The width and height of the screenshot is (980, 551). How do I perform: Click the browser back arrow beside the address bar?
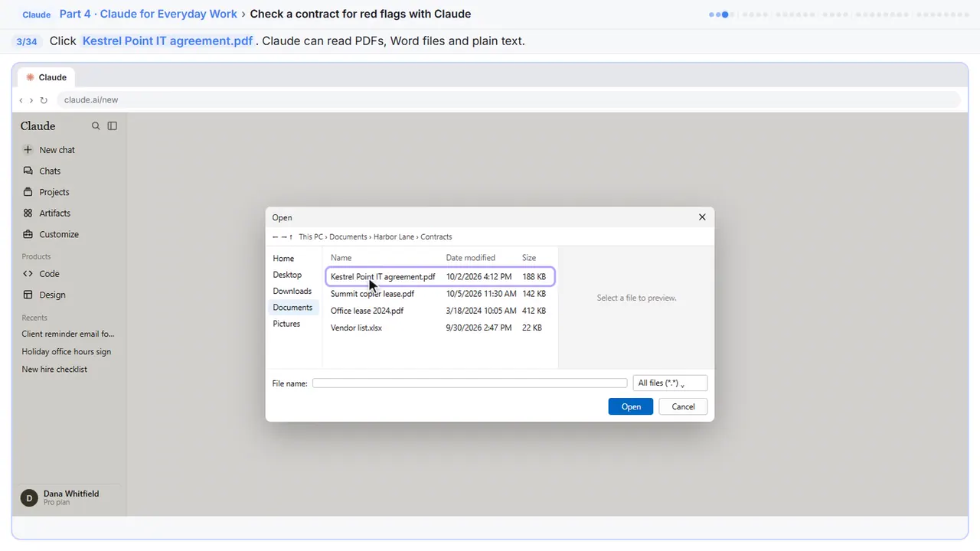tap(21, 100)
